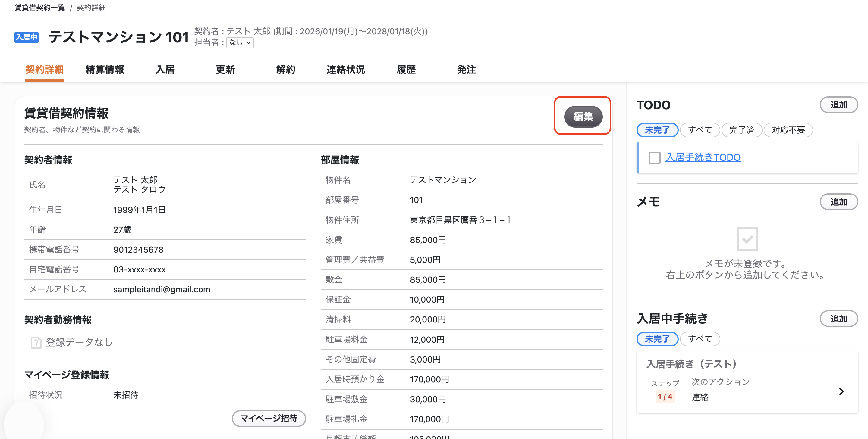Switch to the 入居 tab
868x439 pixels.
point(165,70)
